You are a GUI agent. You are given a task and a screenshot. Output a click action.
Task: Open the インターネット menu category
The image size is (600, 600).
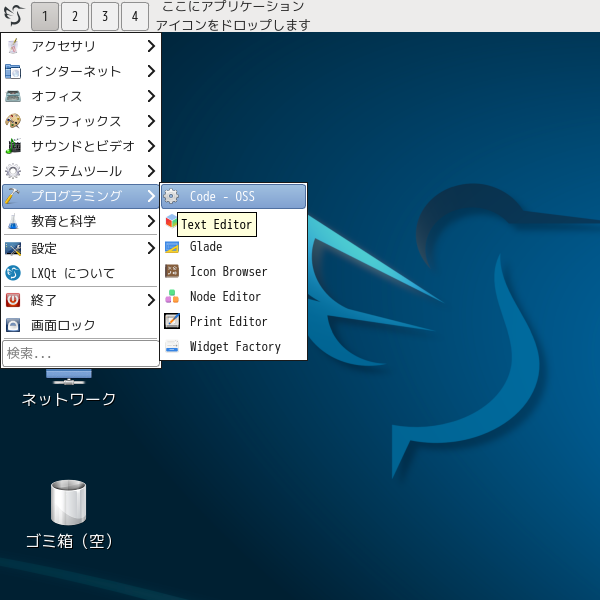coord(80,71)
